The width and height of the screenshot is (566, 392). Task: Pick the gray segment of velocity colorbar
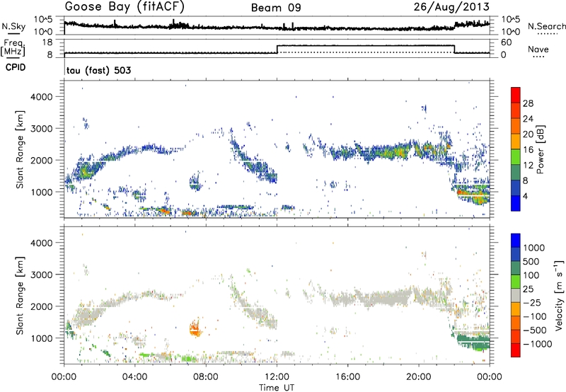[516, 295]
